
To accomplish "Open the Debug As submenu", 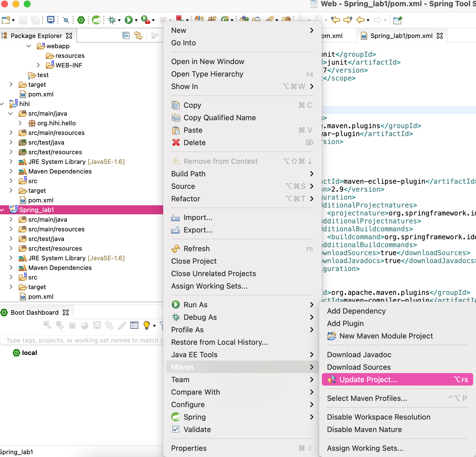I will (242, 317).
